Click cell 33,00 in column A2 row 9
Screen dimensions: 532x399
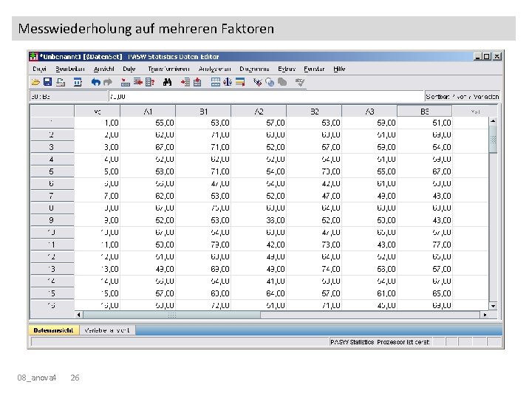[x=259, y=220]
